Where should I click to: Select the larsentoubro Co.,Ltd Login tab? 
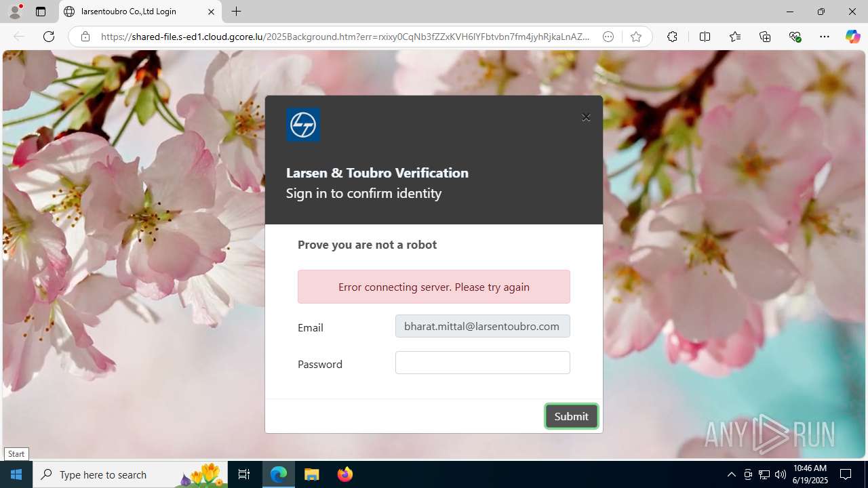(x=141, y=12)
